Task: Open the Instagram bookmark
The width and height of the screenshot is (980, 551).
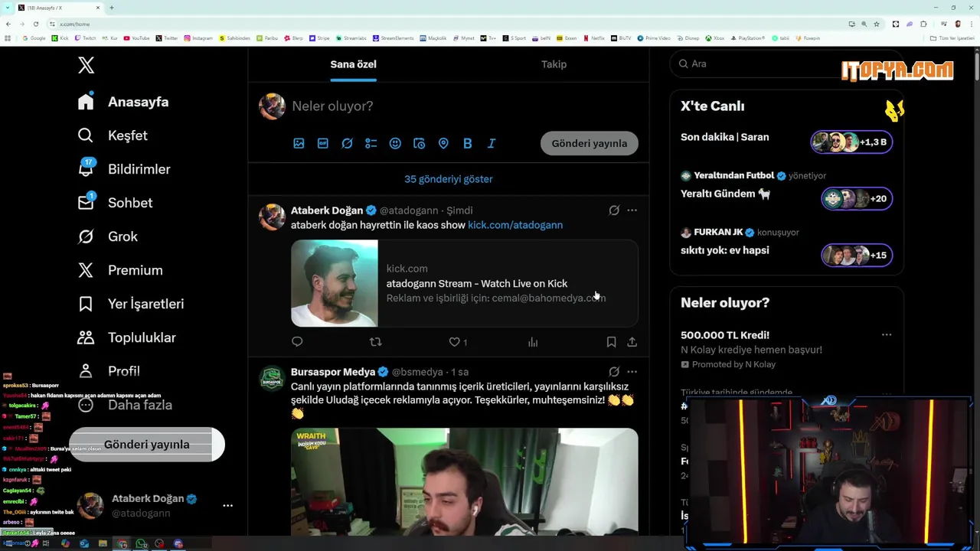Action: pos(198,38)
